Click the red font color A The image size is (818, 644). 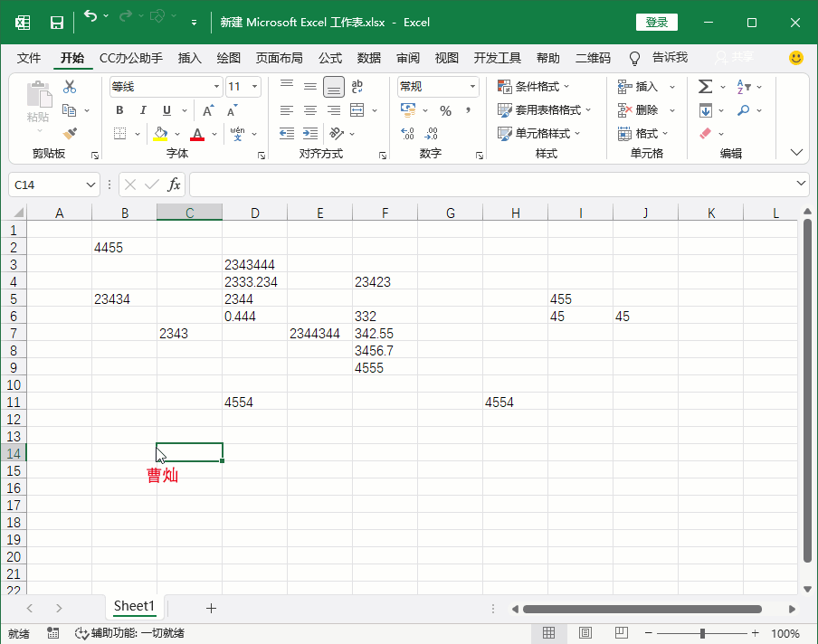[x=197, y=134]
